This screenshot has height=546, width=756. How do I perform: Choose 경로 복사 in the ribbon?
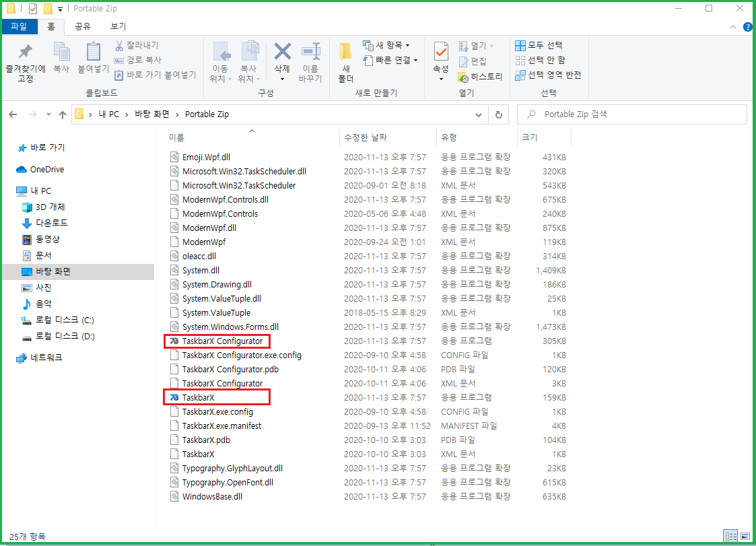point(137,60)
